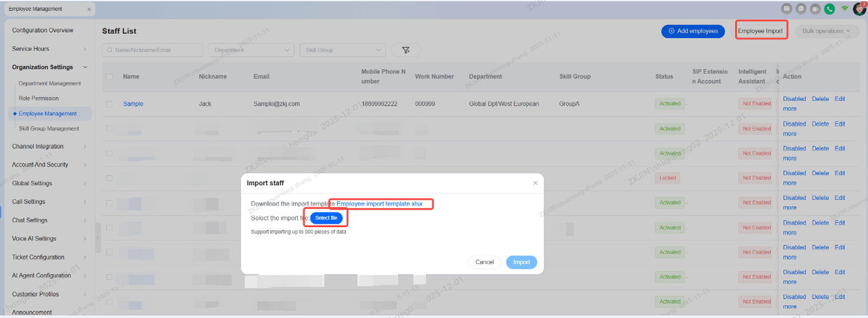This screenshot has height=318, width=868.
Task: Click the Name/Nickname/Email search field
Action: tap(153, 50)
